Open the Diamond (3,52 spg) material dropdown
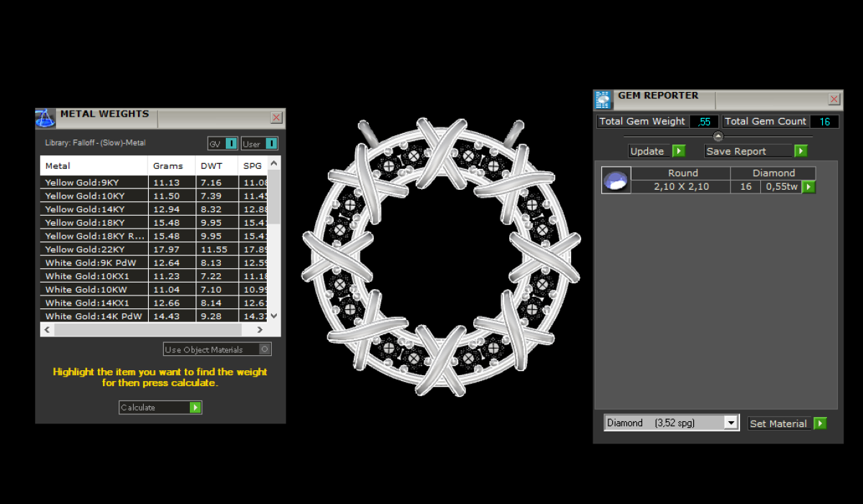The image size is (863, 504). click(x=731, y=423)
